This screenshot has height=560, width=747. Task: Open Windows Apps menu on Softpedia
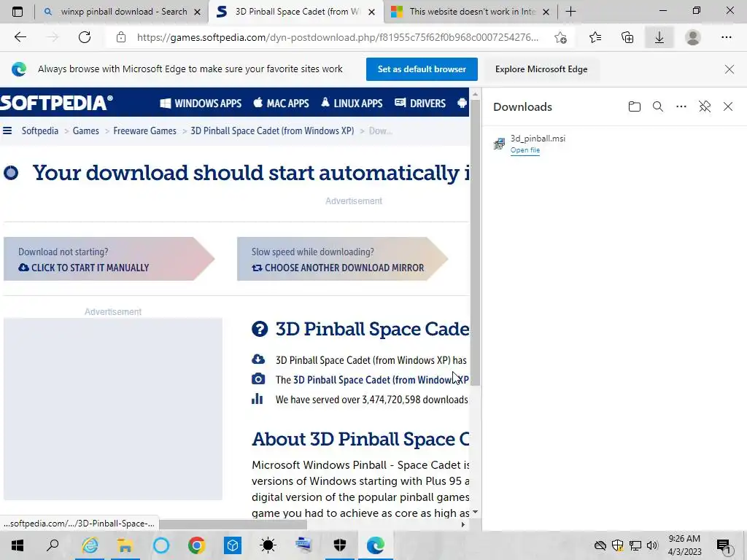[201, 104]
